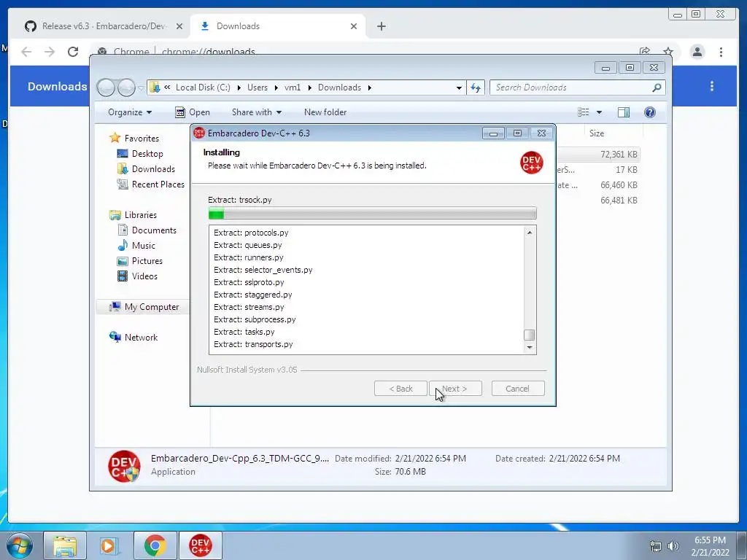Open Recent Places in the sidebar
The width and height of the screenshot is (747, 560).
158,184
